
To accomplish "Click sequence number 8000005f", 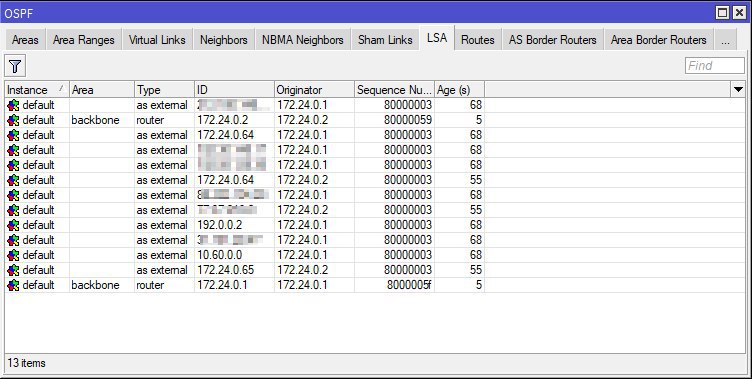I will (409, 285).
